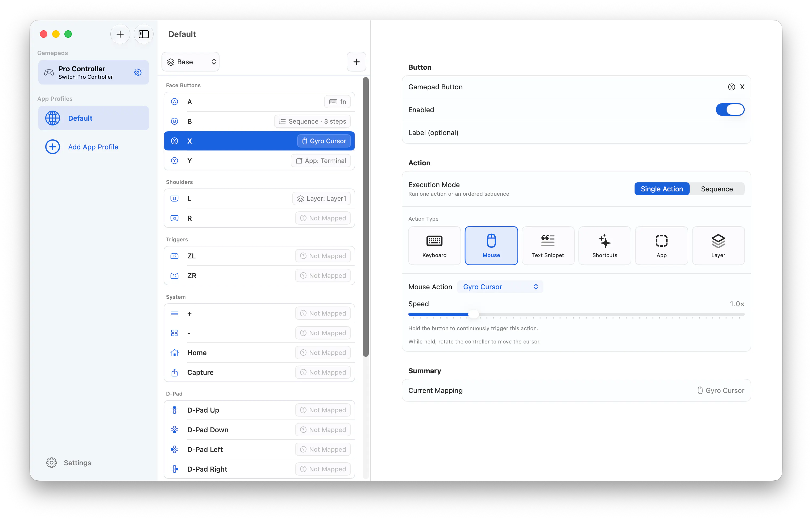Select the D-Pad Left row
Image resolution: width=812 pixels, height=520 pixels.
[259, 449]
